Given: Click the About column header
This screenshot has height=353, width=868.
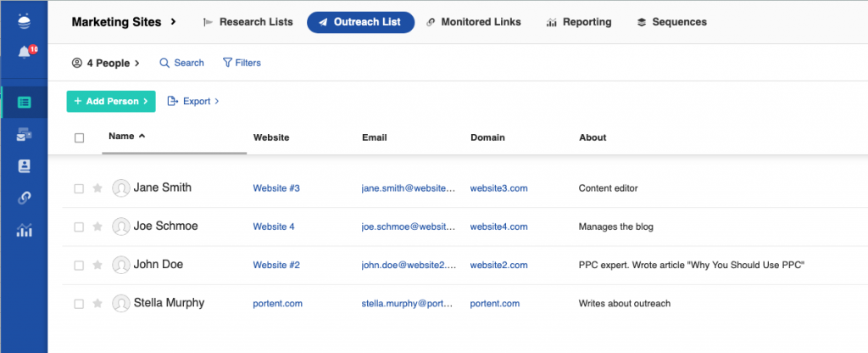Looking at the screenshot, I should point(593,137).
